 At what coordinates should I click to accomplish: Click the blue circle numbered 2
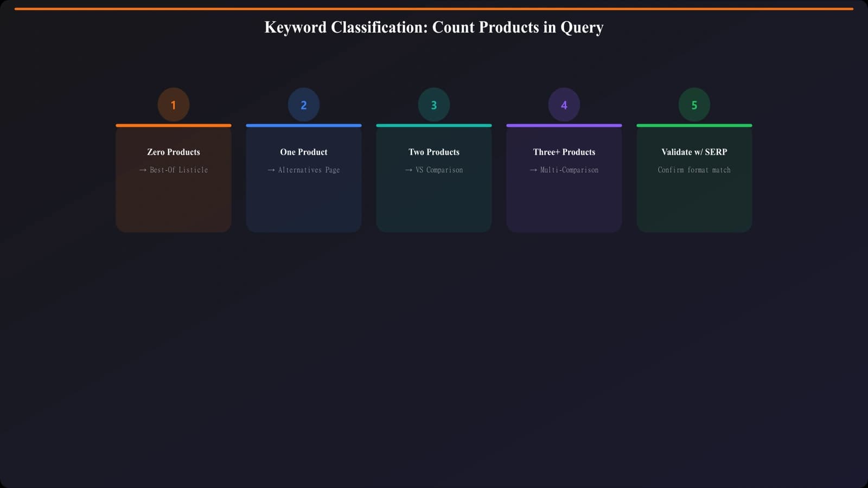pyautogui.click(x=303, y=104)
